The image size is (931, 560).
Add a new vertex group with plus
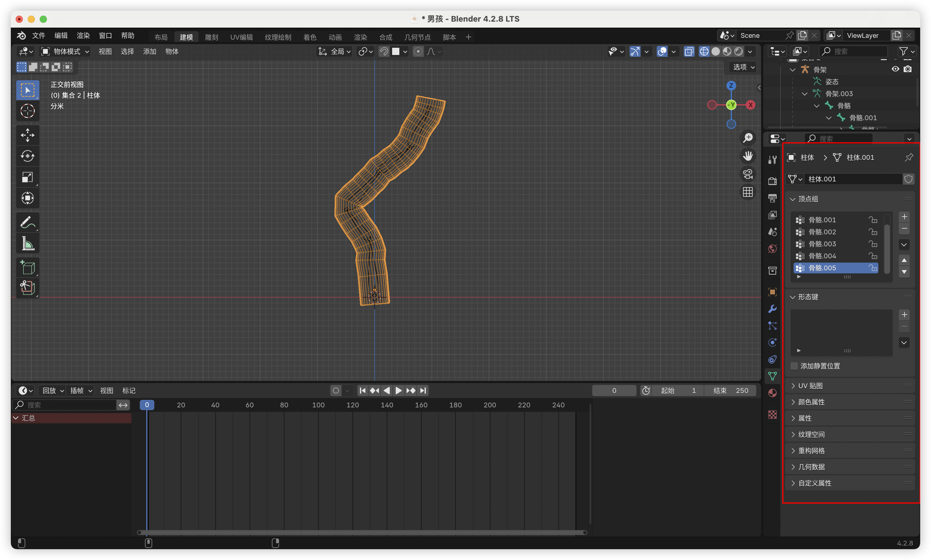[904, 217]
